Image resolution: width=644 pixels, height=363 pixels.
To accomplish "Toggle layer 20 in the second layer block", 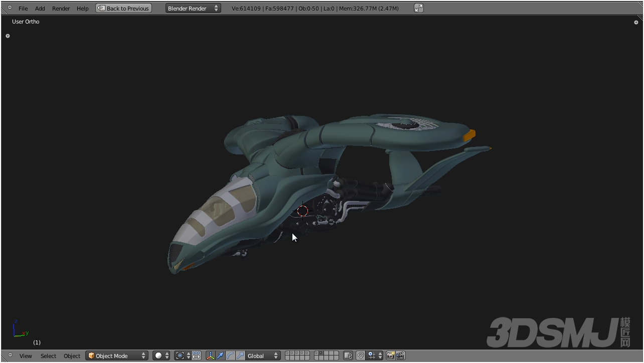I will point(337,358).
